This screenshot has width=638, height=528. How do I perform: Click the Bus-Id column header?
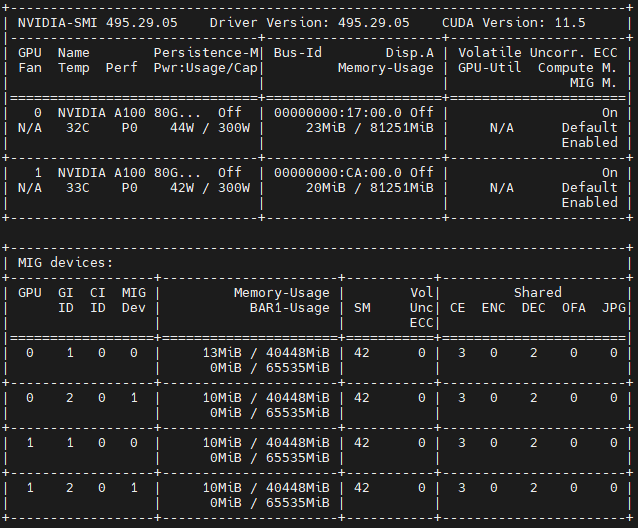[x=298, y=53]
